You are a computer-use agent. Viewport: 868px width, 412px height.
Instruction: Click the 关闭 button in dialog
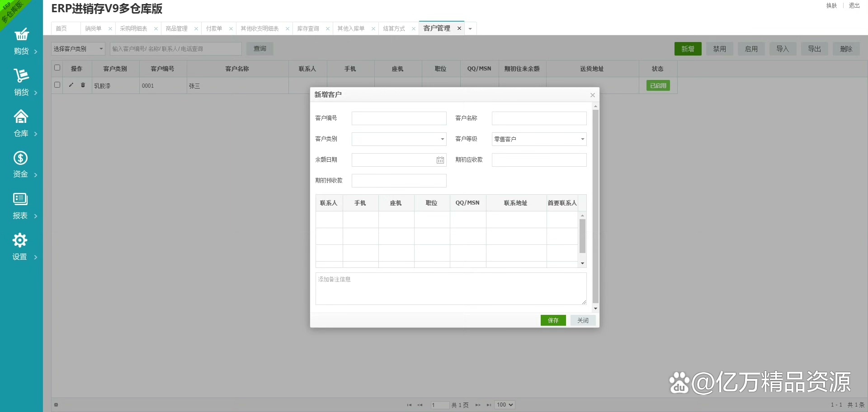pos(583,320)
